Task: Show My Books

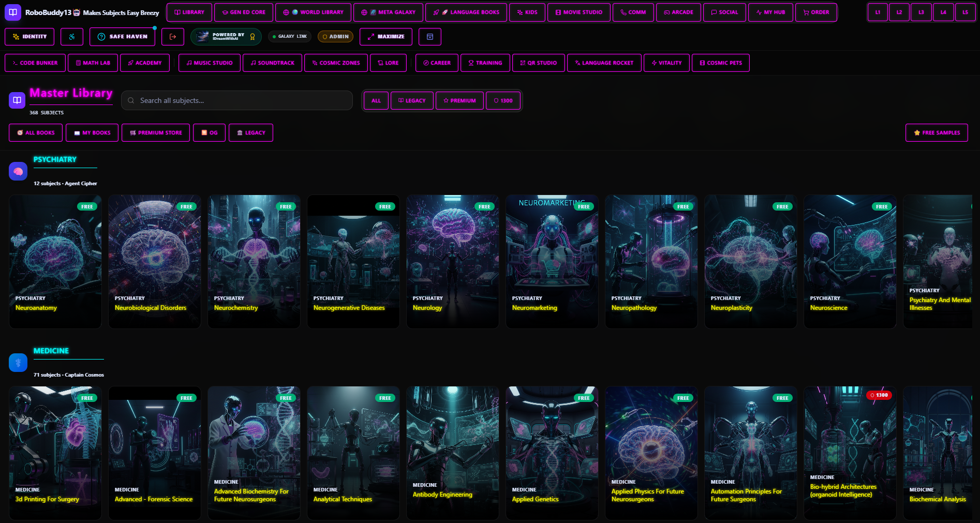Action: (92, 133)
